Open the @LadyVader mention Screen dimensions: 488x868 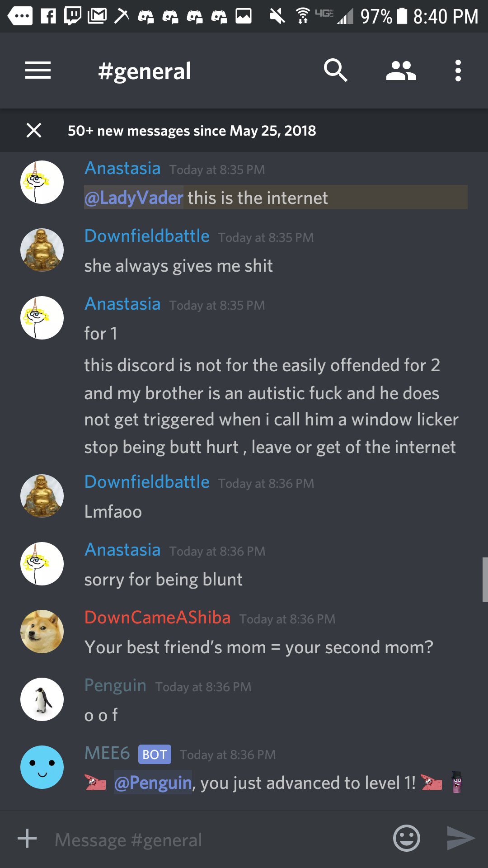(134, 198)
